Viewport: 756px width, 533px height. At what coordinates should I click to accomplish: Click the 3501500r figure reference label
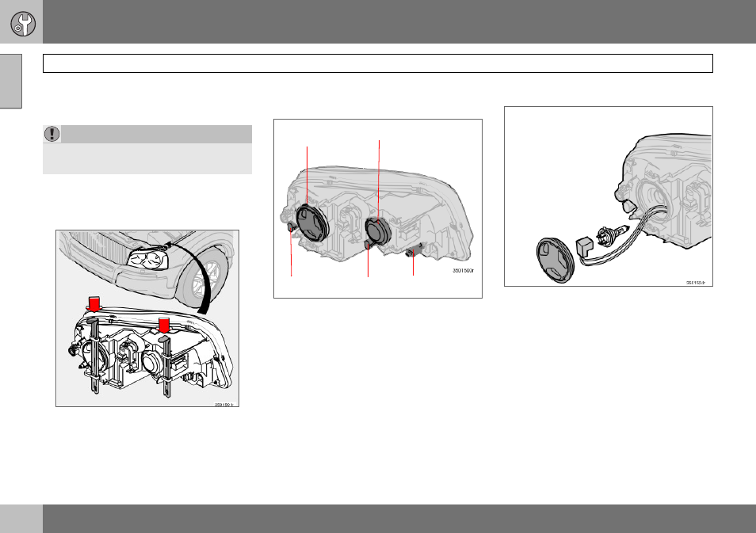click(x=463, y=271)
